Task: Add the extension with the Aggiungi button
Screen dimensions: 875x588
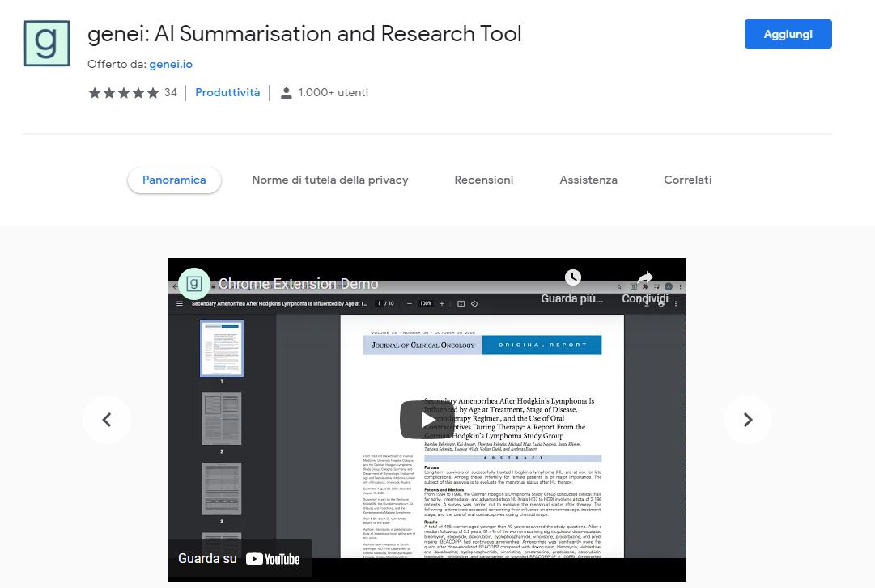Action: click(x=788, y=34)
